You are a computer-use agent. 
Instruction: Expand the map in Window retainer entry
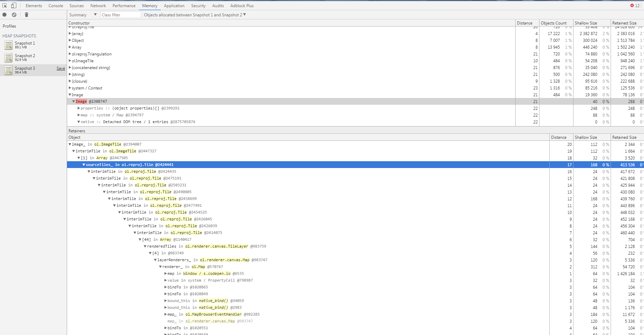166,273
